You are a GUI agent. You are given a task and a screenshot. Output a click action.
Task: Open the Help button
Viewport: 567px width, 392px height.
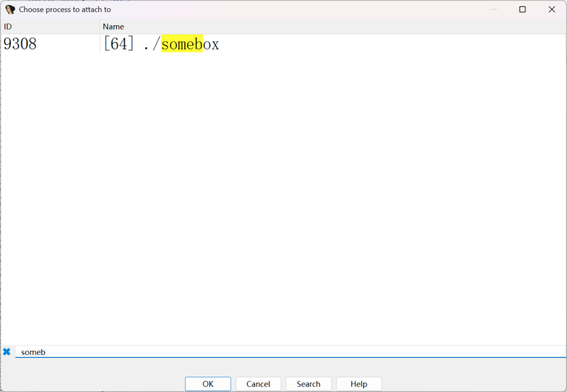coord(359,384)
